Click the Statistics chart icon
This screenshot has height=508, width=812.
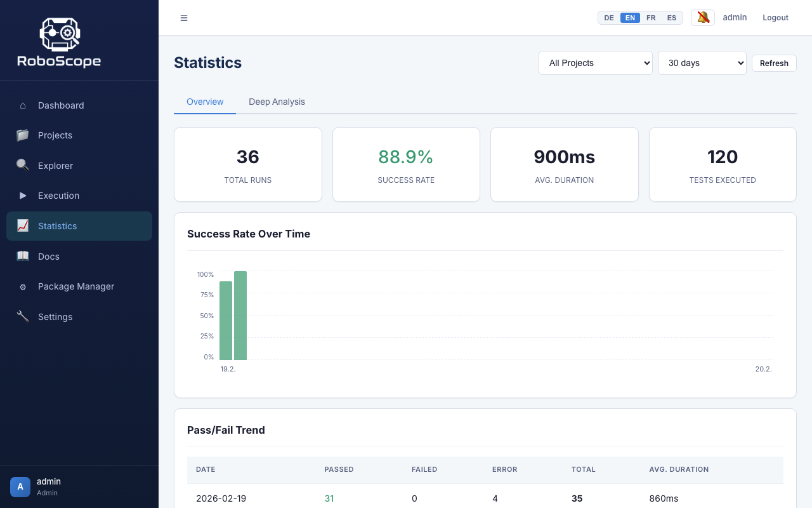(x=23, y=226)
